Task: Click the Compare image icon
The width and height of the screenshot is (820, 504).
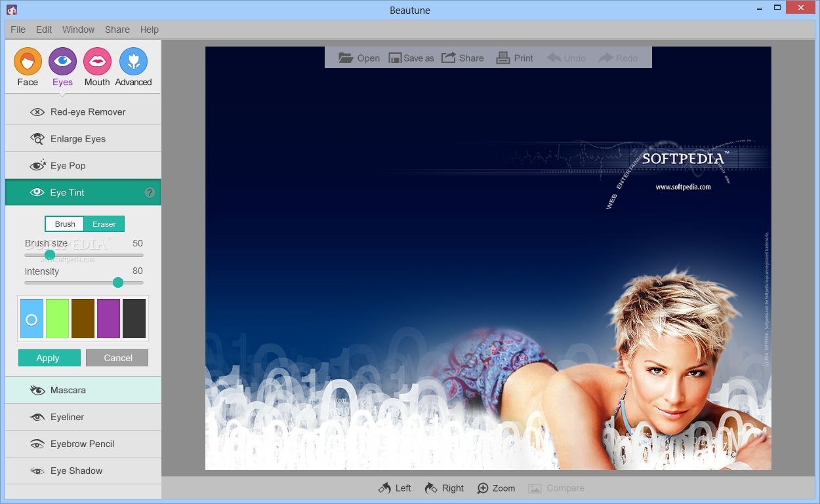Action: coord(535,488)
